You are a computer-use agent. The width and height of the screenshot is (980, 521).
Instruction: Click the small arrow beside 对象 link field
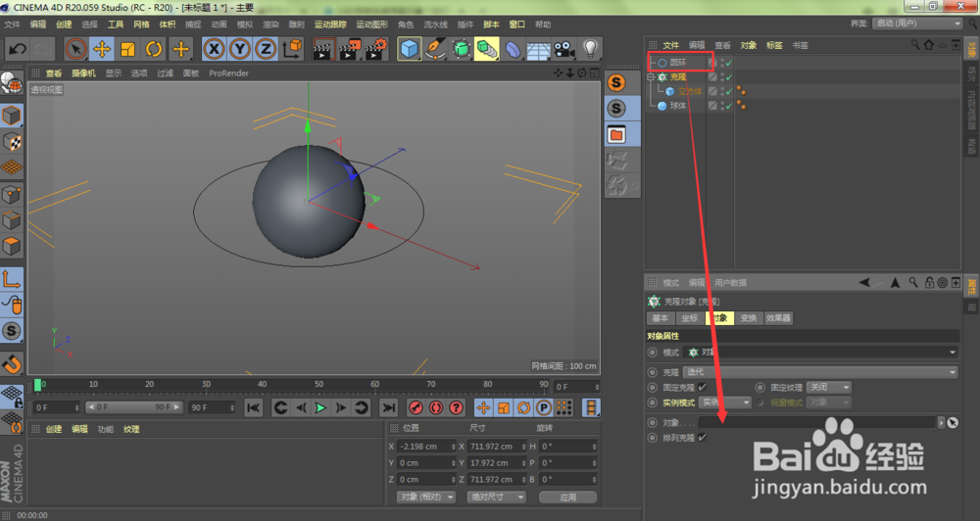coord(941,423)
